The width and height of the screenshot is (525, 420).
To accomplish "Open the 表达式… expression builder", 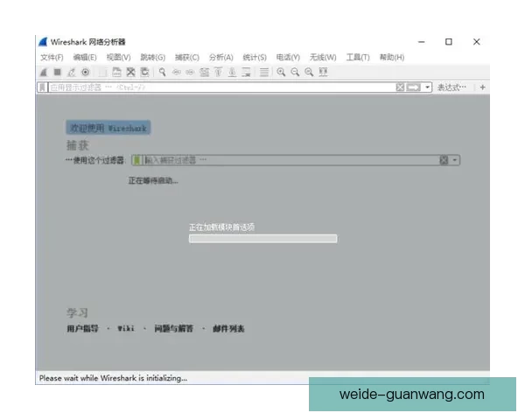I will point(451,87).
